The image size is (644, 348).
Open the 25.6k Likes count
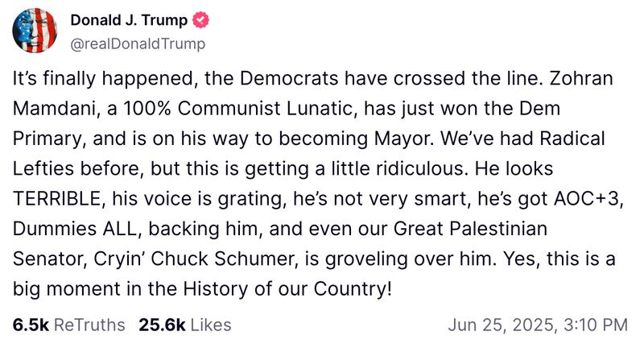[163, 325]
